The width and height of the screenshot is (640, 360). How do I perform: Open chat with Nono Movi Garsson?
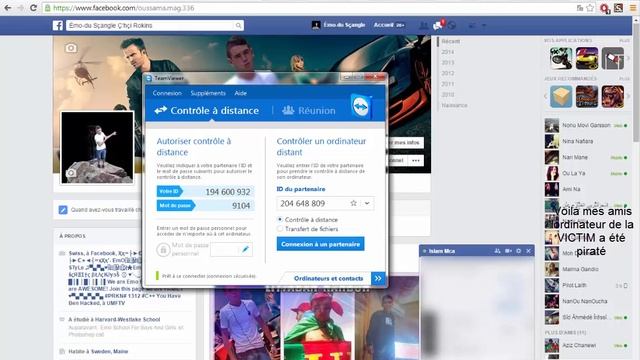pos(586,125)
